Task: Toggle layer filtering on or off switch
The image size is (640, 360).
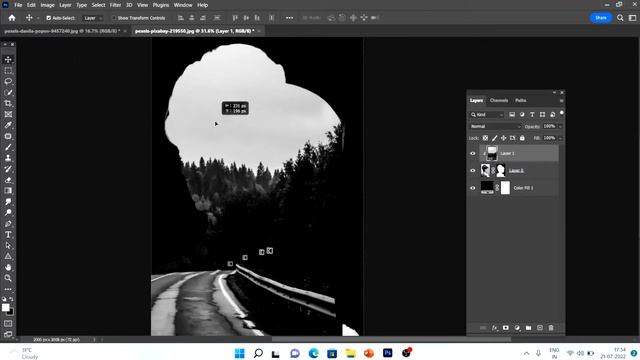Action: click(x=562, y=113)
